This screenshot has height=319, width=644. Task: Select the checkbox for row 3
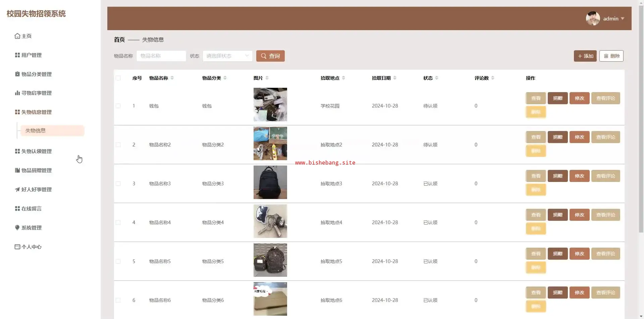click(x=118, y=184)
